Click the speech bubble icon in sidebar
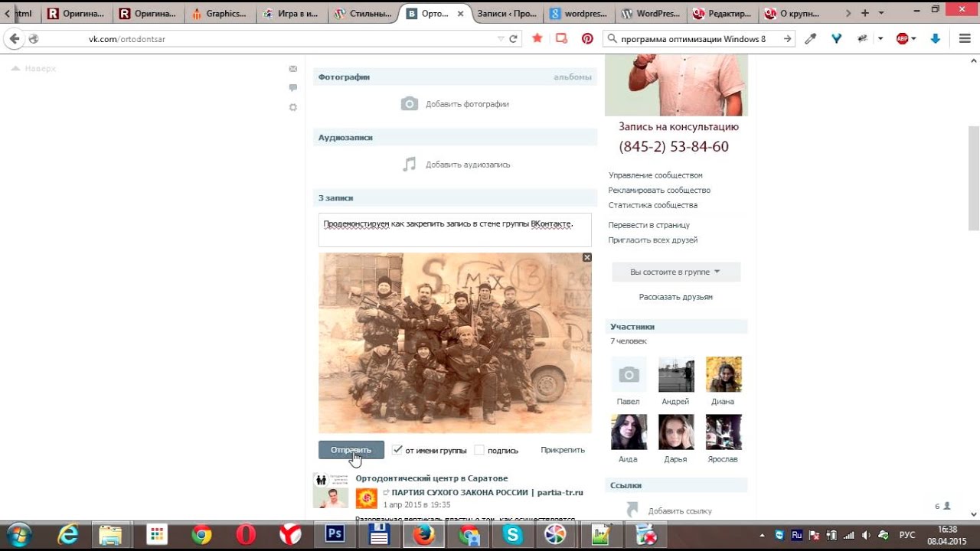This screenshot has width=980, height=551. pos(292,88)
